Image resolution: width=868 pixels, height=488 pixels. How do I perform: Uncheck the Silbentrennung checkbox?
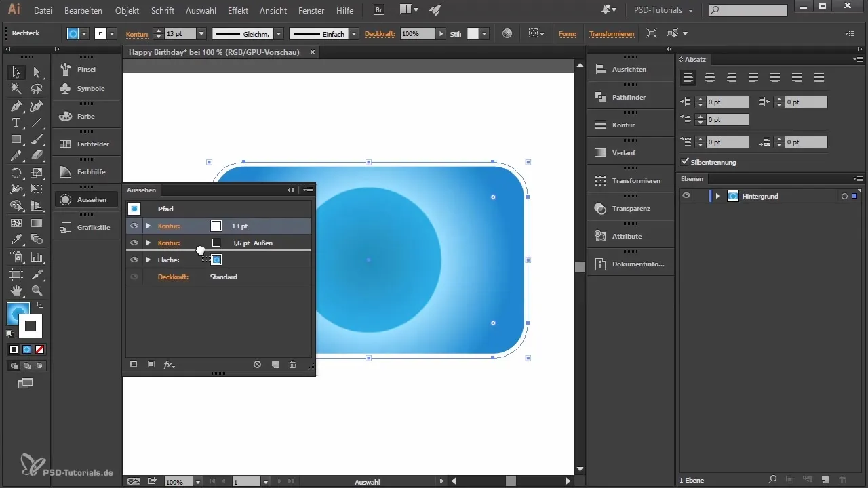pyautogui.click(x=685, y=162)
